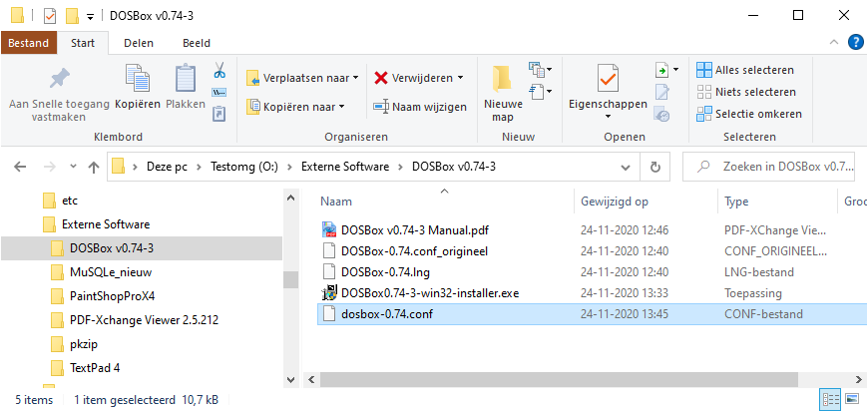Click Alles selecteren

(745, 70)
